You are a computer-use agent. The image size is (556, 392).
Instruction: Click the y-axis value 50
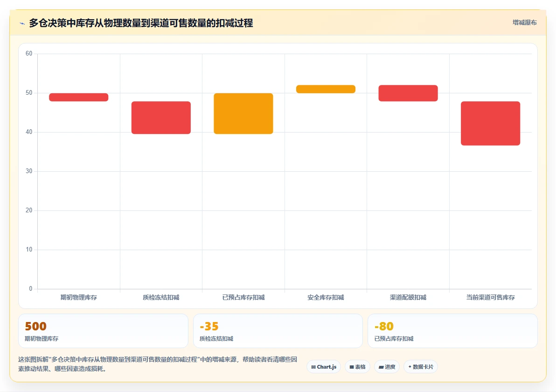[x=29, y=92]
